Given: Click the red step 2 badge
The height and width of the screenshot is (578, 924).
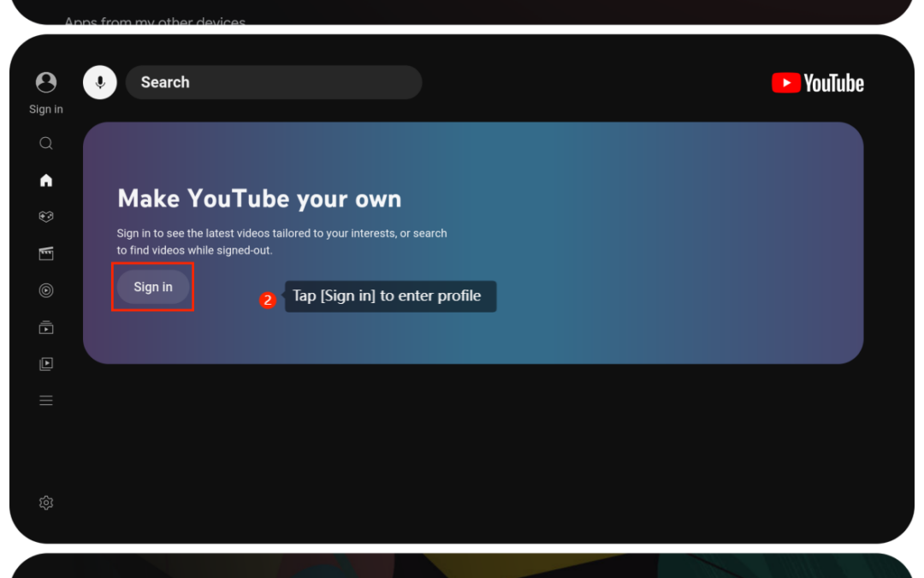Looking at the screenshot, I should click(268, 301).
